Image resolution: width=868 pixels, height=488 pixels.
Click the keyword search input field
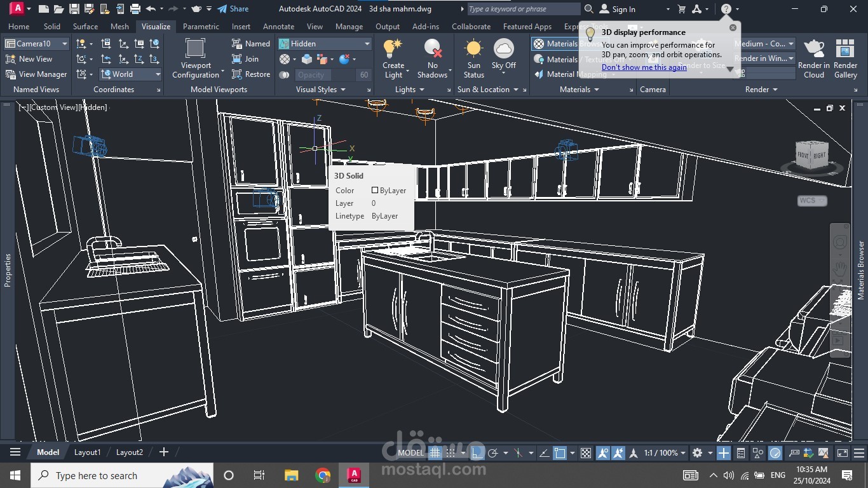click(x=522, y=9)
